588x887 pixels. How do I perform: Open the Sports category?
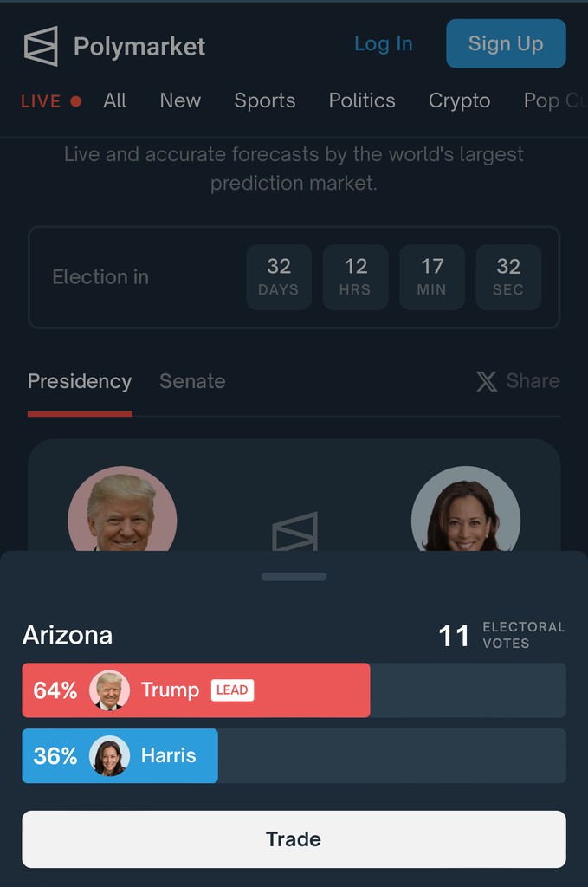click(x=265, y=100)
